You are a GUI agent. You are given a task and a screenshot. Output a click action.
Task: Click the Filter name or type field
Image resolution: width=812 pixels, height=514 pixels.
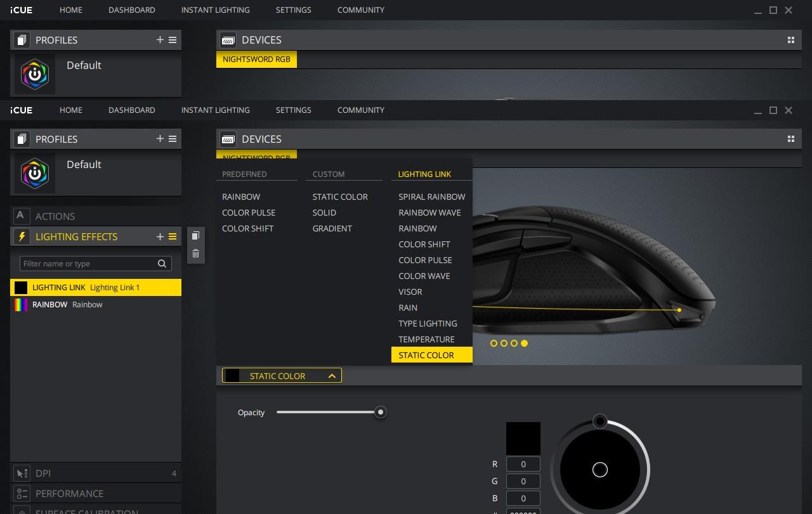[88, 264]
